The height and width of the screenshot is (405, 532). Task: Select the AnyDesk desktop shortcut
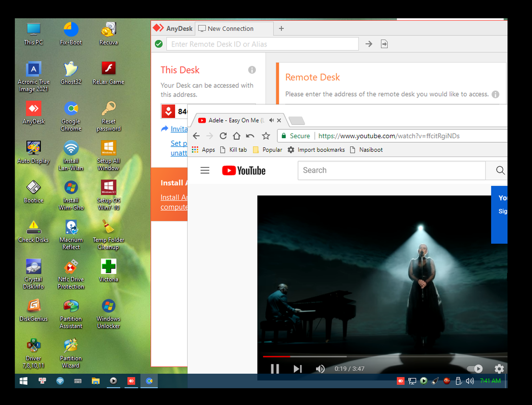click(x=33, y=112)
